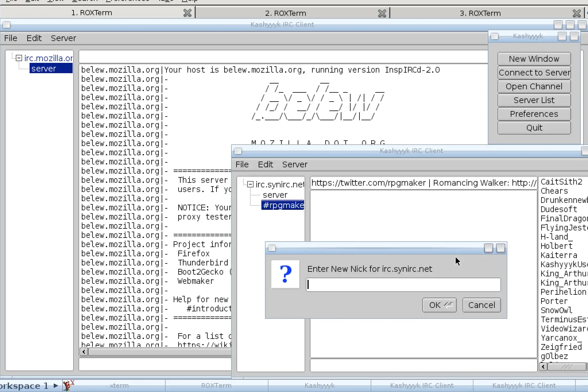This screenshot has height=392, width=588.
Task: Open Server menu in the back Kashyyyk window
Action: 63,38
